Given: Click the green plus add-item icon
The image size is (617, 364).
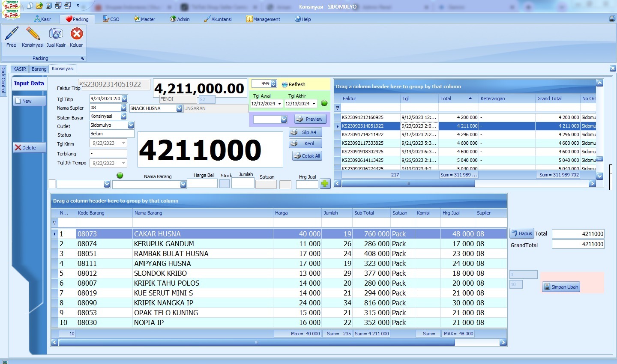Looking at the screenshot, I should tap(325, 184).
